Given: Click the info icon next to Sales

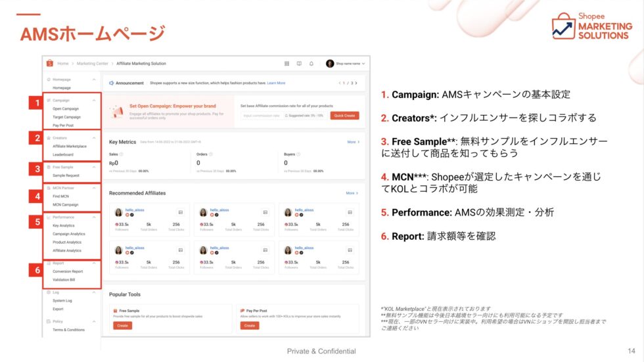Looking at the screenshot, I should click(121, 154).
